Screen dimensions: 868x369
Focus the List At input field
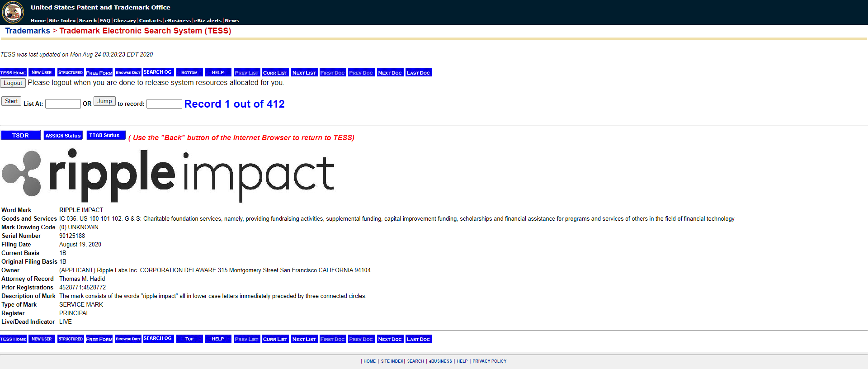coord(63,104)
